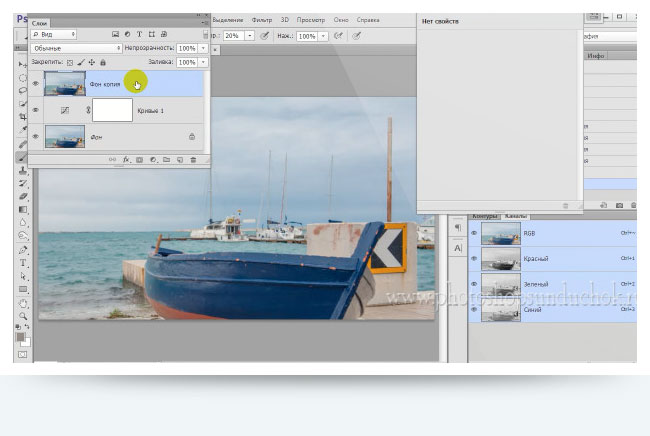The height and width of the screenshot is (436, 650).
Task: Select the Gradient tool
Action: tap(23, 209)
